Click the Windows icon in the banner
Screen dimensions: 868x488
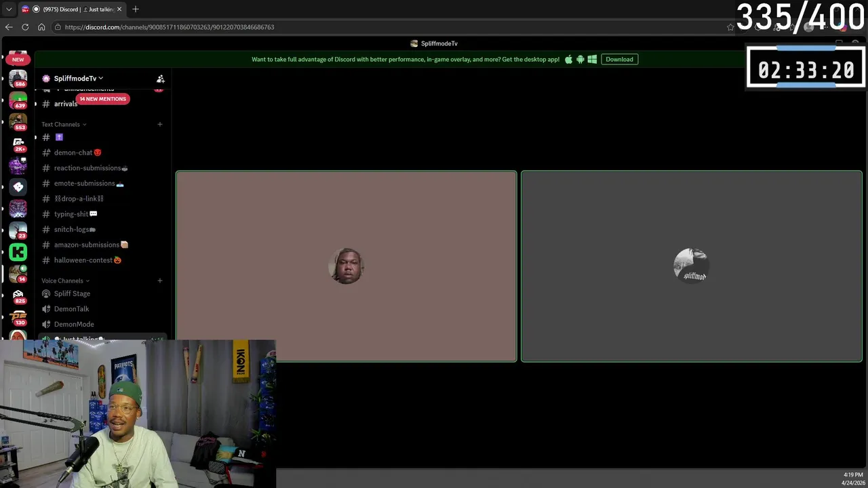pyautogui.click(x=592, y=59)
